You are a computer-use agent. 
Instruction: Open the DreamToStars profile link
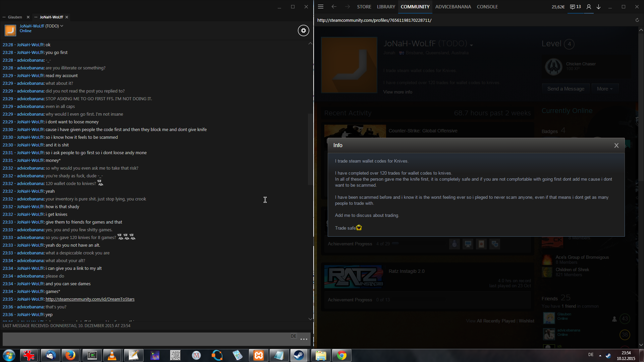click(x=90, y=299)
